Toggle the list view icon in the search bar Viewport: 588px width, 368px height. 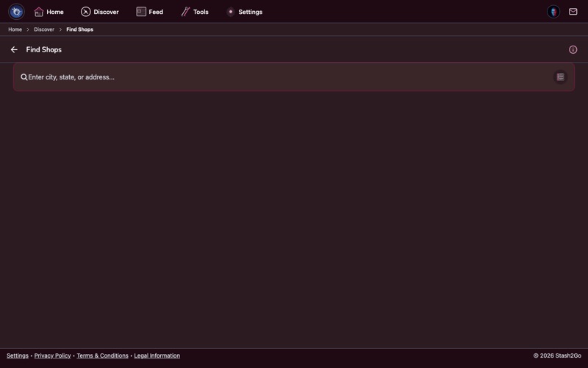pos(560,77)
